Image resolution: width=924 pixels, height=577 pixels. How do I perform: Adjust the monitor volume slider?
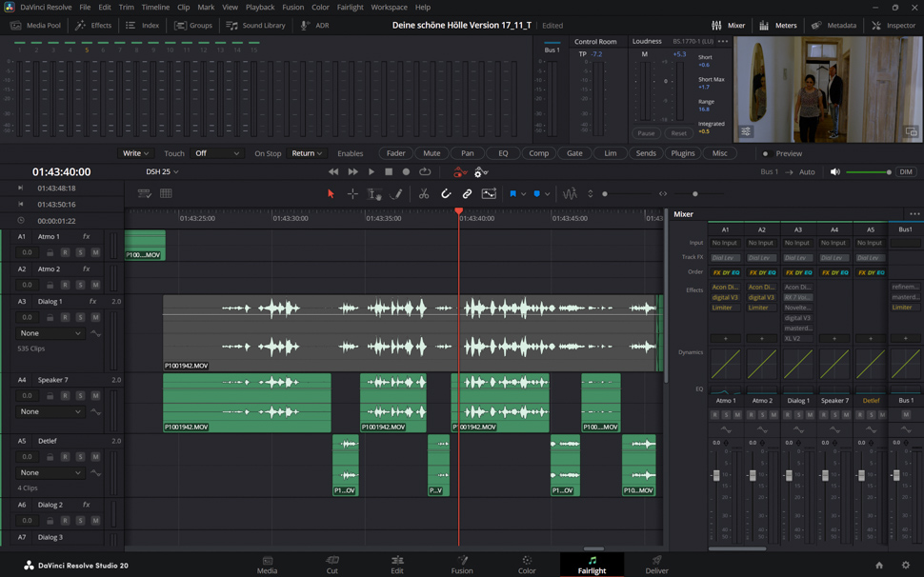click(868, 172)
